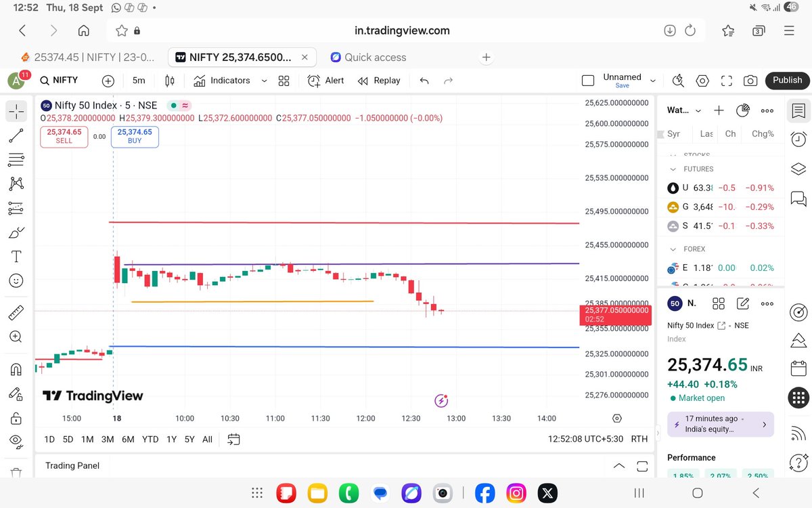
Task: Open Facebook from the taskbar
Action: pyautogui.click(x=484, y=494)
